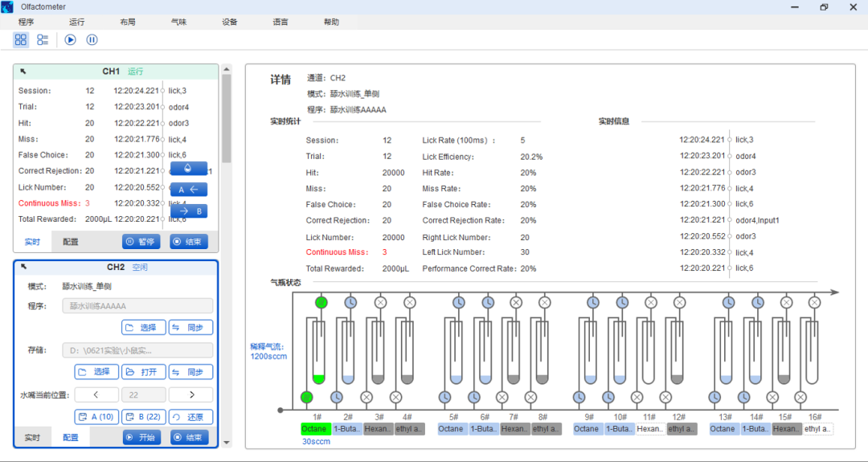Toggle the lower timed valve of bottle 5#

point(444,397)
